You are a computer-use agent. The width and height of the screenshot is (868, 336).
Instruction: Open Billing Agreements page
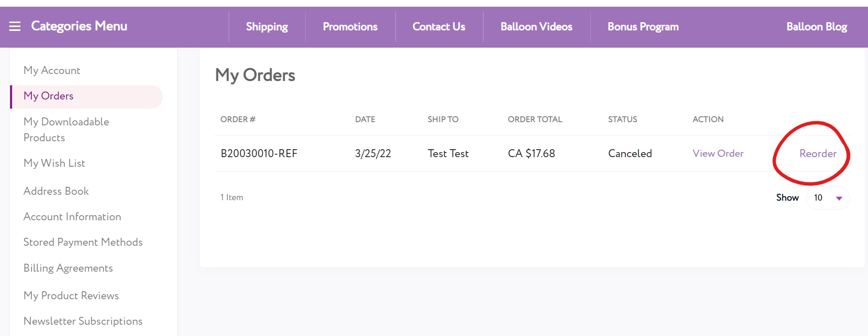tap(68, 268)
